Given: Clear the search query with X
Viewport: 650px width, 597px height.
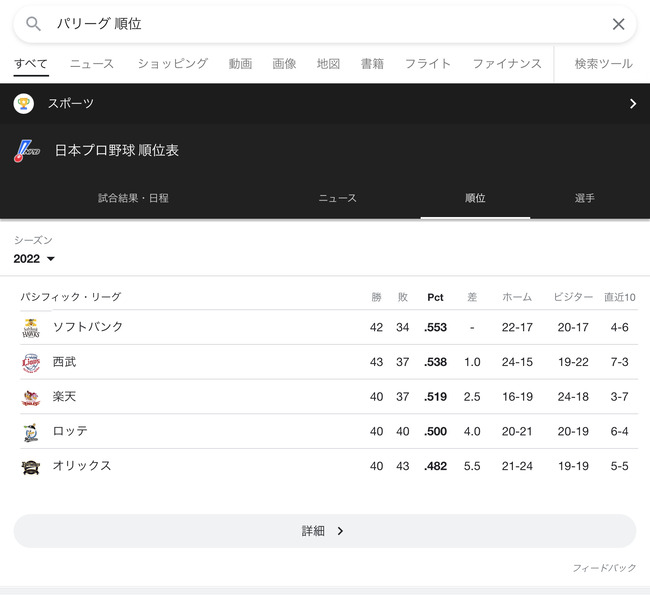Looking at the screenshot, I should pyautogui.click(x=618, y=24).
